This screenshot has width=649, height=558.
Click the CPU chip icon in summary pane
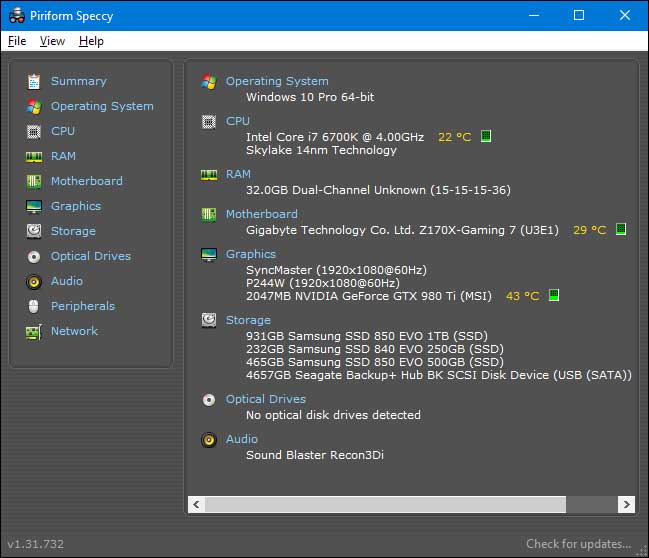(209, 122)
